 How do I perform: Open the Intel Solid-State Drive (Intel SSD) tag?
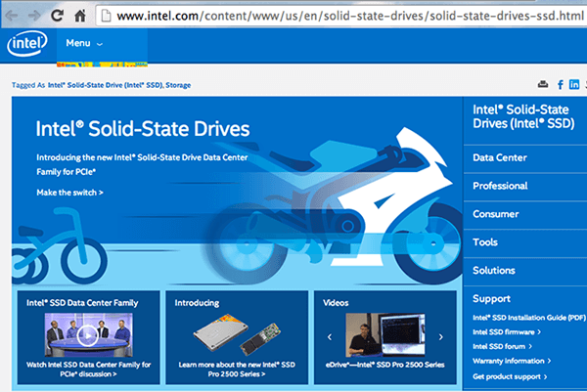106,85
